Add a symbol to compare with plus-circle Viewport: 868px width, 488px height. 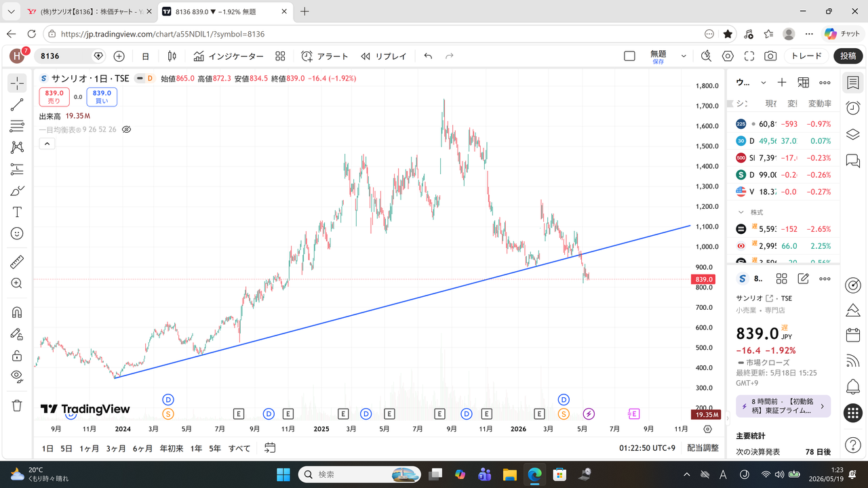click(119, 56)
